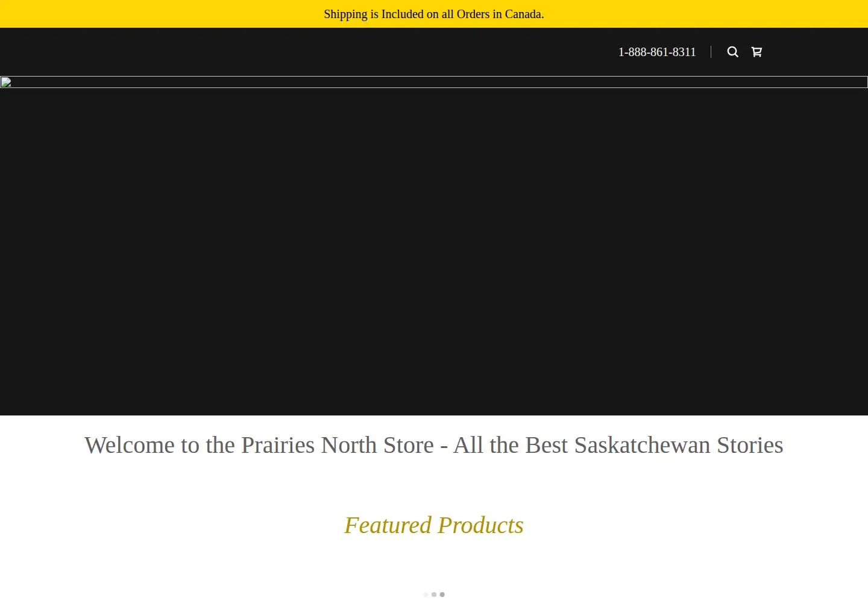Open the search magnifier icon

732,52
